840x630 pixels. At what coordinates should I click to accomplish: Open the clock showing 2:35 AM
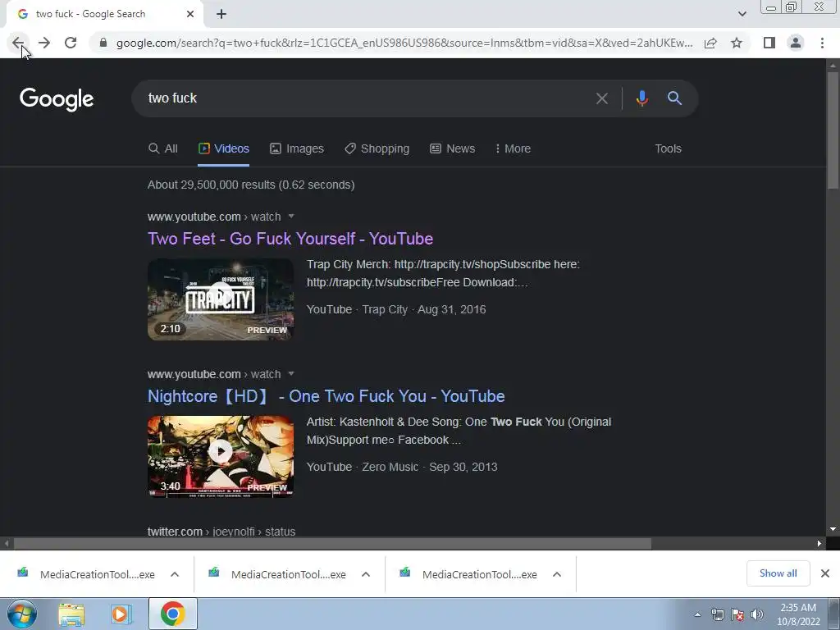click(x=798, y=614)
